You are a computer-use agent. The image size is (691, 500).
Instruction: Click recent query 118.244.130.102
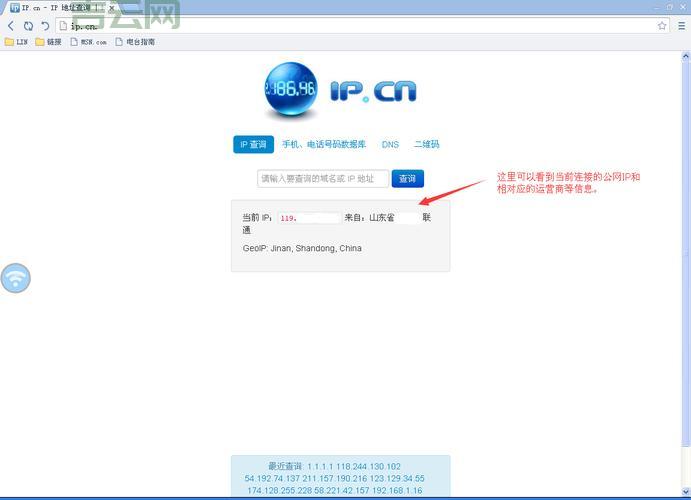coord(368,467)
